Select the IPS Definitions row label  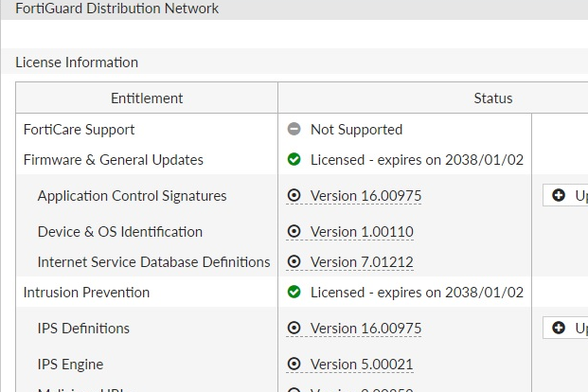point(83,329)
